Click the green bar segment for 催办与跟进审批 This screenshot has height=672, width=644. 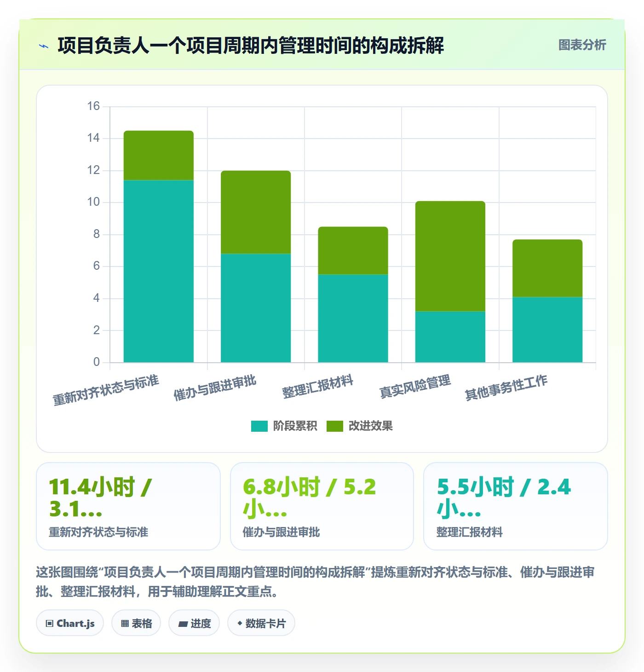(x=256, y=212)
